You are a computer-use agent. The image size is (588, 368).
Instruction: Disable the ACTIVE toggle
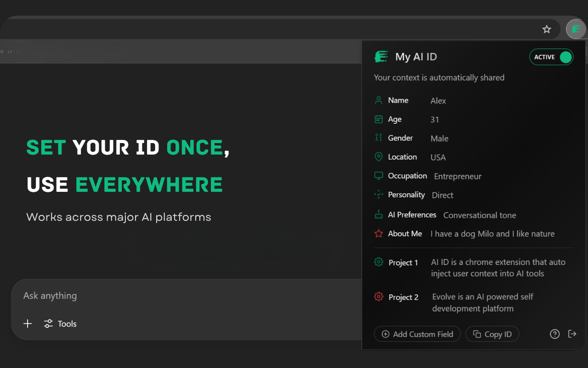pyautogui.click(x=551, y=57)
